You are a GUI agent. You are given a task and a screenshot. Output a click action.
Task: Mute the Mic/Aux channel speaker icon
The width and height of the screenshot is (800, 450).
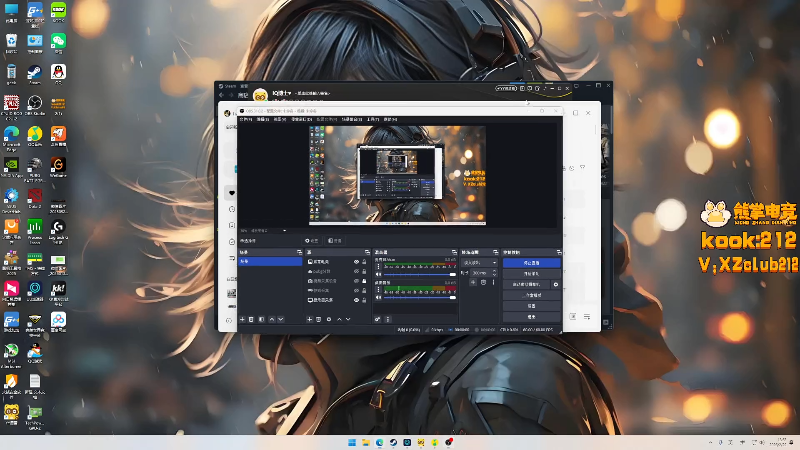tap(378, 274)
